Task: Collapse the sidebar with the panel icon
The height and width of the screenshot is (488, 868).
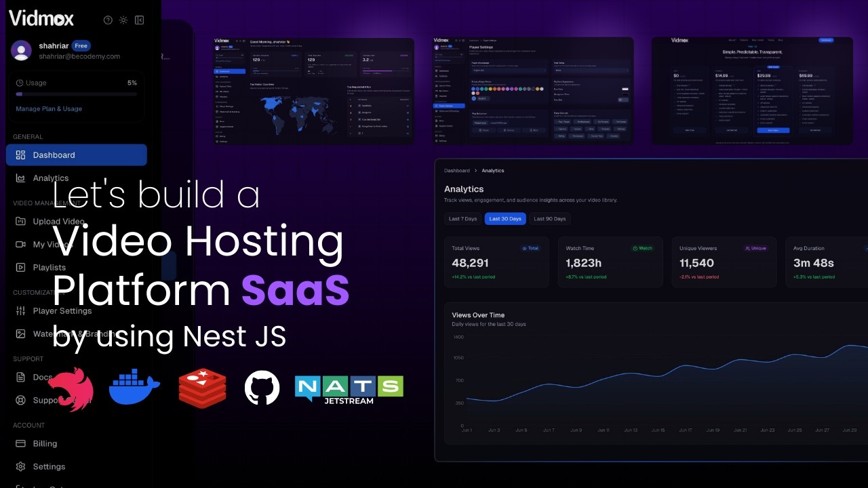Action: (x=139, y=20)
